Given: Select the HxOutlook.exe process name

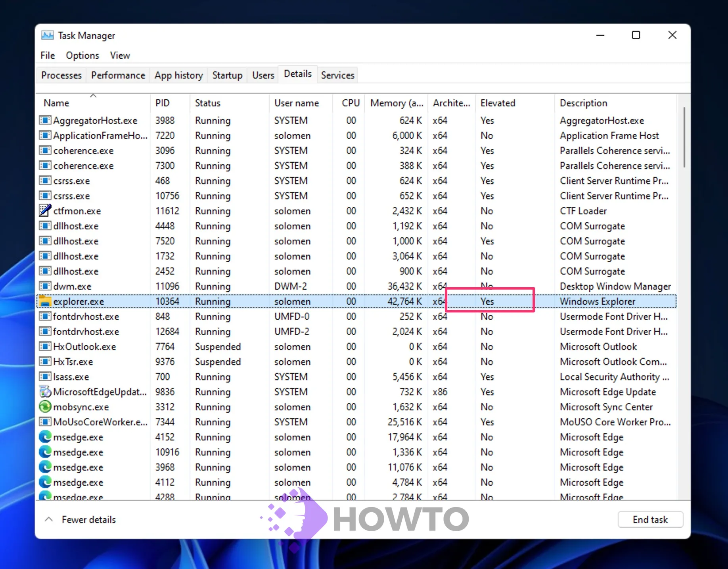Looking at the screenshot, I should [x=84, y=347].
